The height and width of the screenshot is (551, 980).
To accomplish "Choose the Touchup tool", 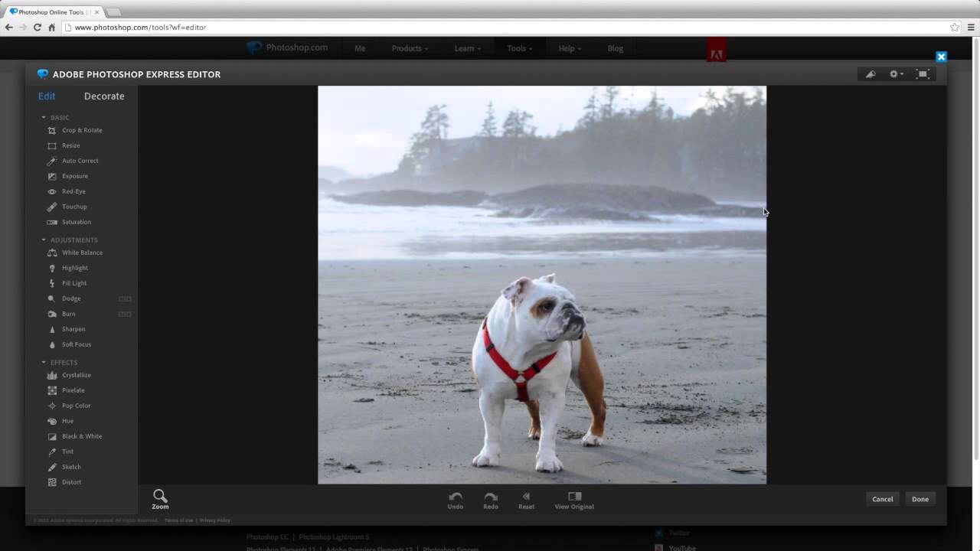I will click(67, 207).
